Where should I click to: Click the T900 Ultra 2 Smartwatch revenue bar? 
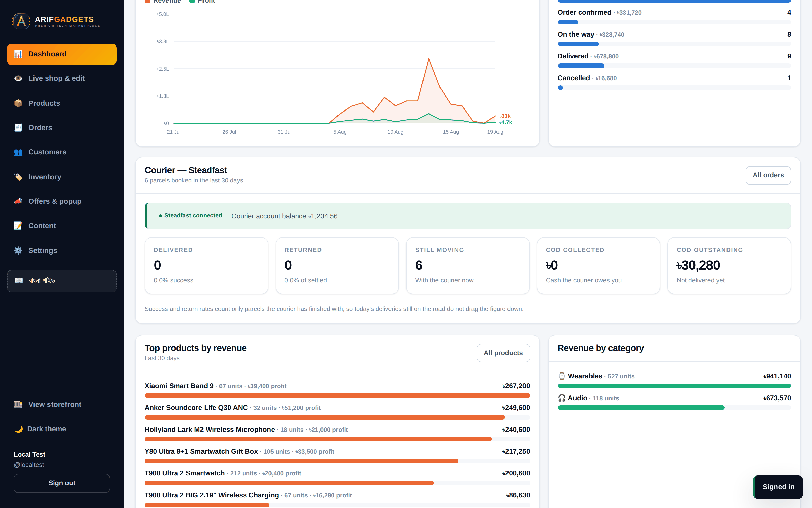coord(337,483)
